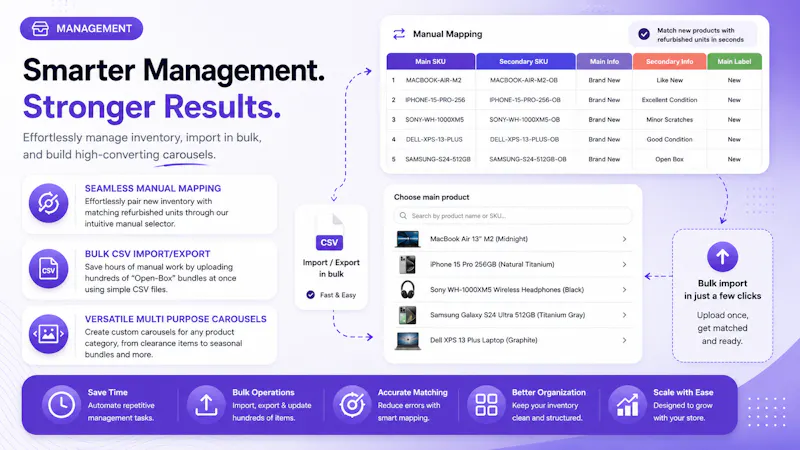Click the SEAMLESS MANUAL MAPPING heading

(153, 188)
